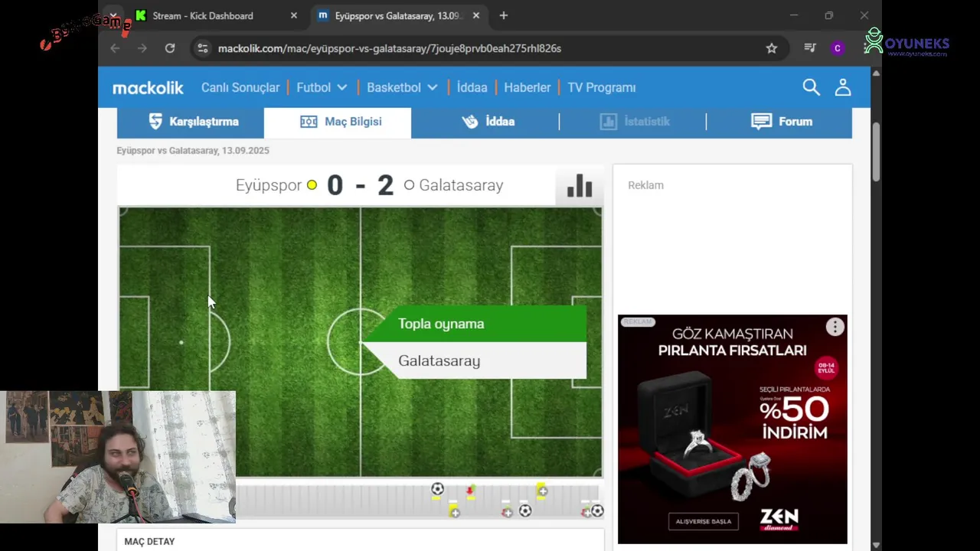Viewport: 980px width, 551px height.
Task: Open the match stats bar-chart icon
Action: pyautogui.click(x=580, y=185)
